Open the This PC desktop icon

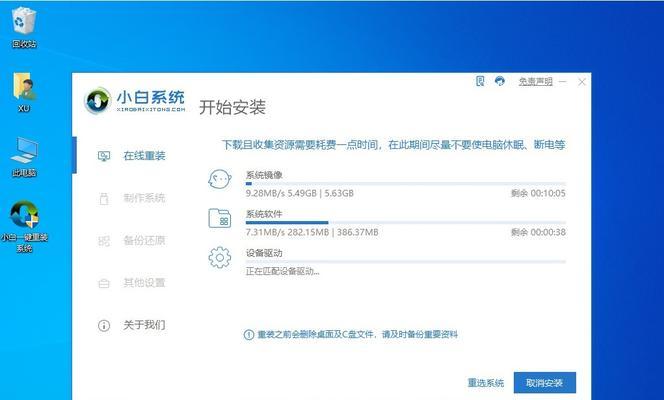pyautogui.click(x=24, y=157)
